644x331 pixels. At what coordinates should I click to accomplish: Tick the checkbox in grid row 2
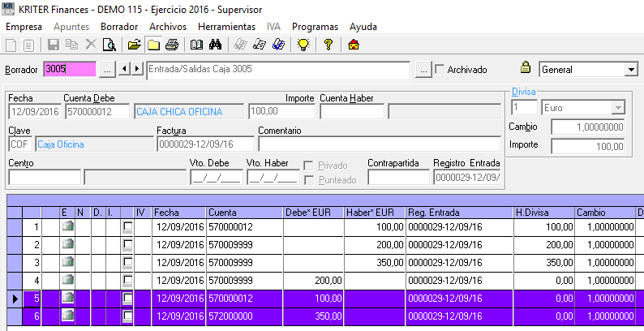point(127,245)
